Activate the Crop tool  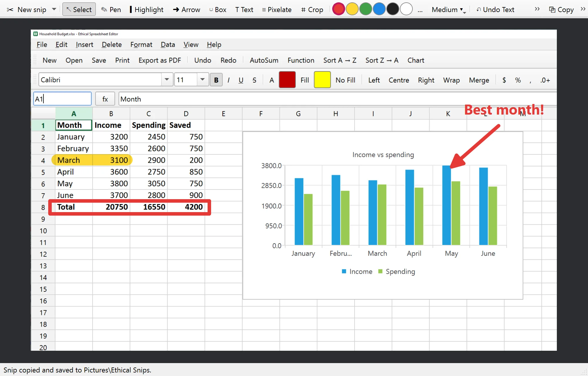click(312, 9)
